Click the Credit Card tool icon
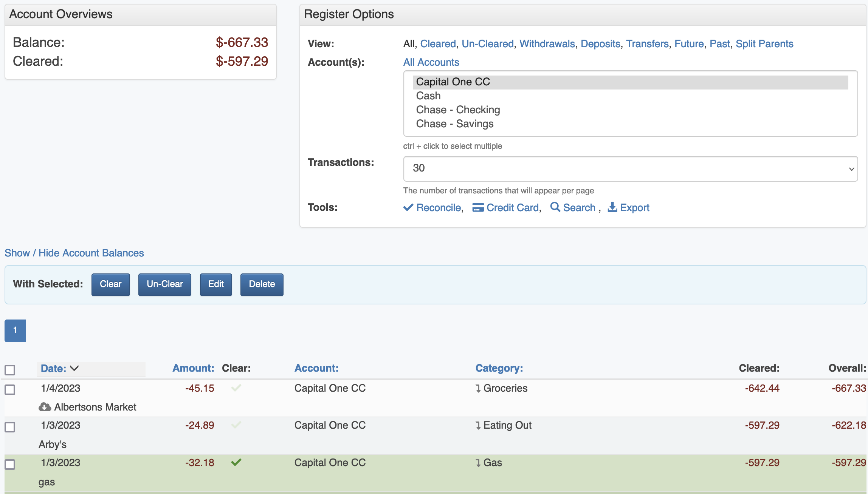Viewport: 868px width, 494px height. click(478, 207)
